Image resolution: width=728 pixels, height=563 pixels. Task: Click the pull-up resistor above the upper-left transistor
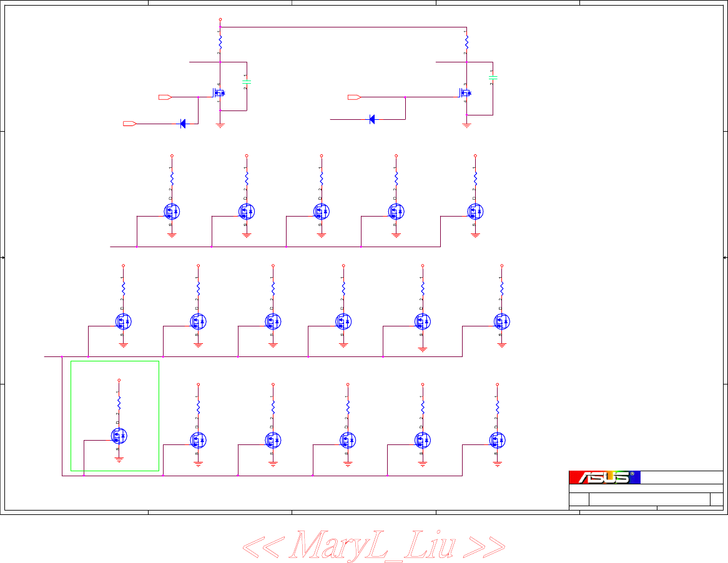click(x=220, y=44)
